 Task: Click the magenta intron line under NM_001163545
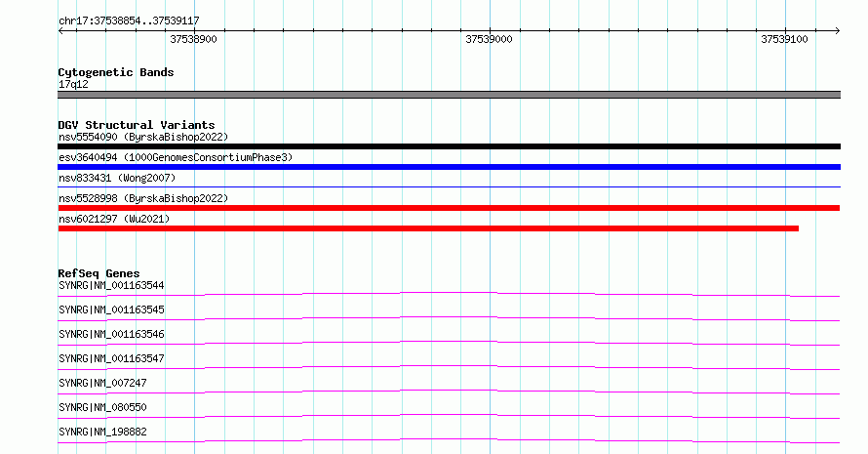coord(449,317)
